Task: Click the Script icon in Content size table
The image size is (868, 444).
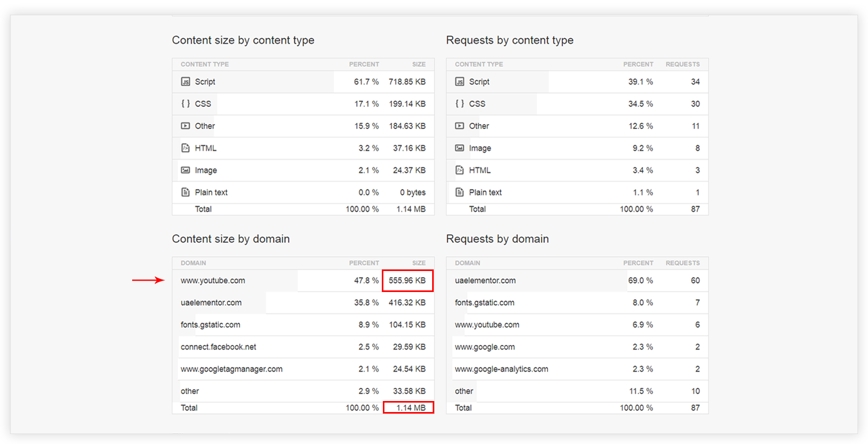Action: [185, 82]
